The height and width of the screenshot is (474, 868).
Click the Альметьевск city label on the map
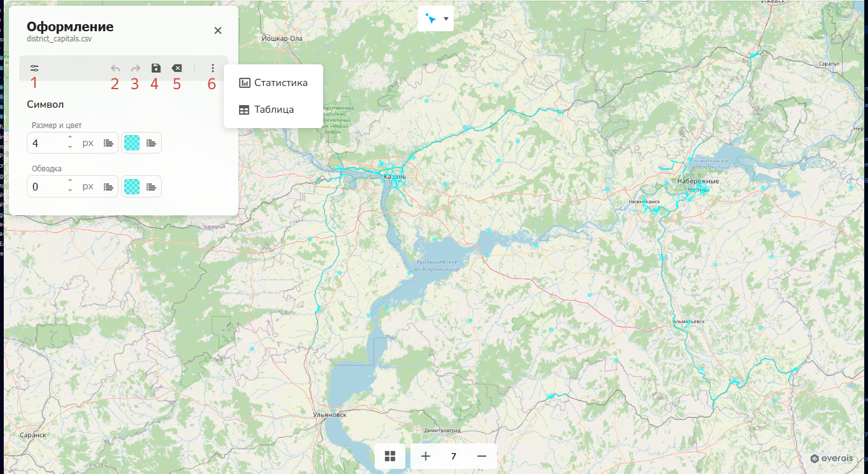pos(689,322)
